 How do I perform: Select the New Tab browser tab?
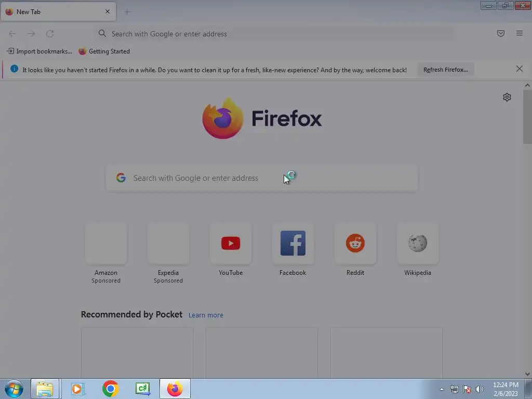58,11
